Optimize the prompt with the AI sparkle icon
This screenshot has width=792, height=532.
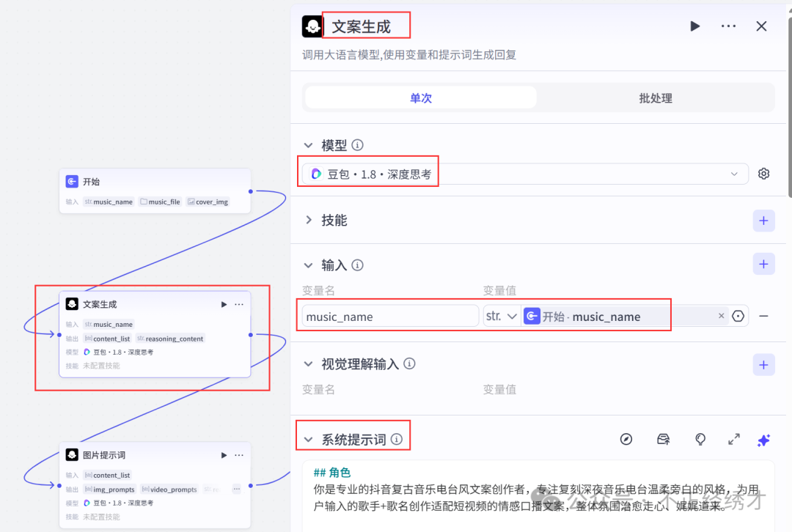coord(763,439)
